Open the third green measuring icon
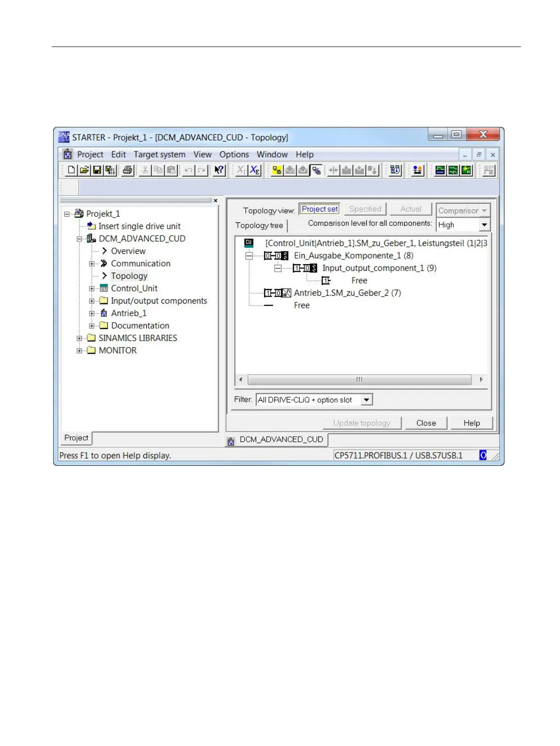The image size is (560, 746). 466,170
